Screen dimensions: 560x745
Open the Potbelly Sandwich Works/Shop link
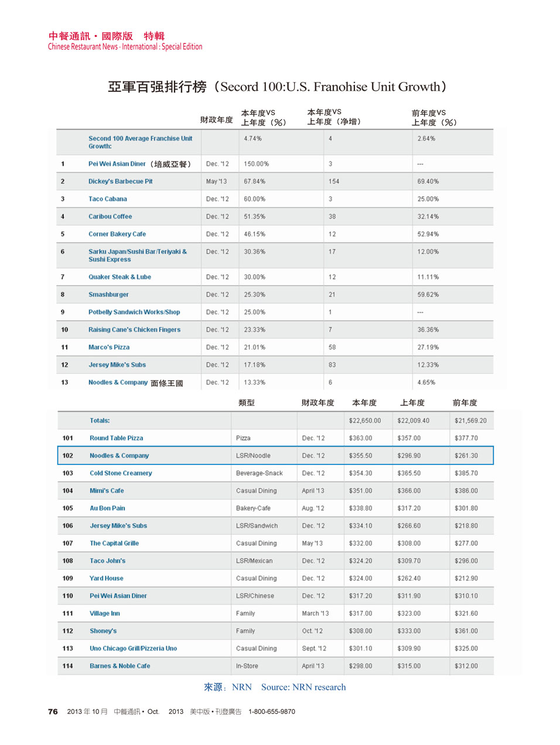pyautogui.click(x=134, y=312)
